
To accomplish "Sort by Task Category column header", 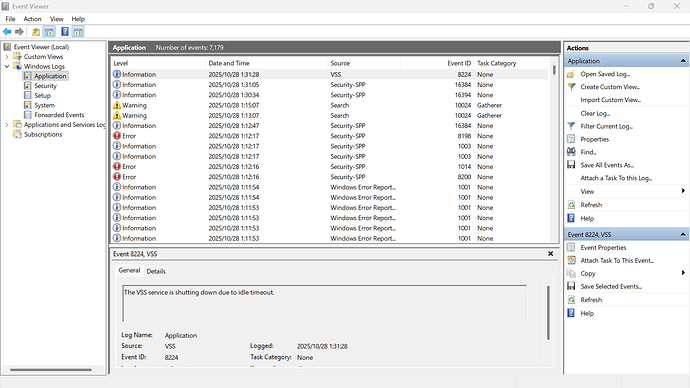I will pyautogui.click(x=511, y=63).
